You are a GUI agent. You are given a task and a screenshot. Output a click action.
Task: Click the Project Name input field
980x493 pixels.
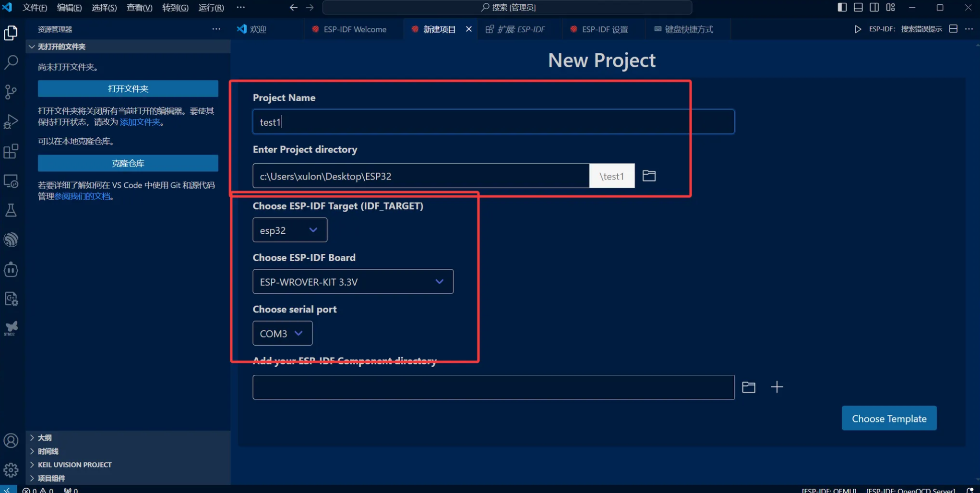(493, 122)
